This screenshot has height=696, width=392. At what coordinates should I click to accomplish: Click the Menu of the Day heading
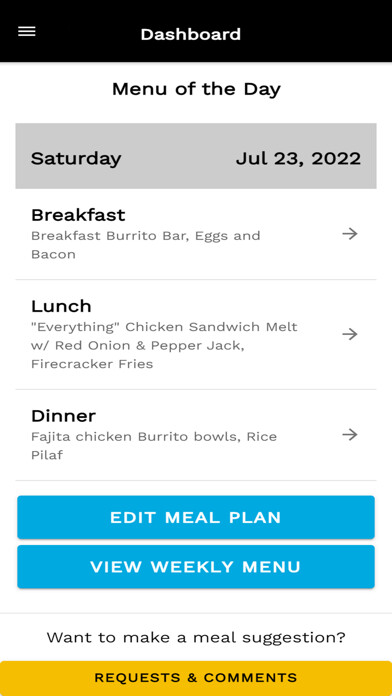(x=196, y=89)
